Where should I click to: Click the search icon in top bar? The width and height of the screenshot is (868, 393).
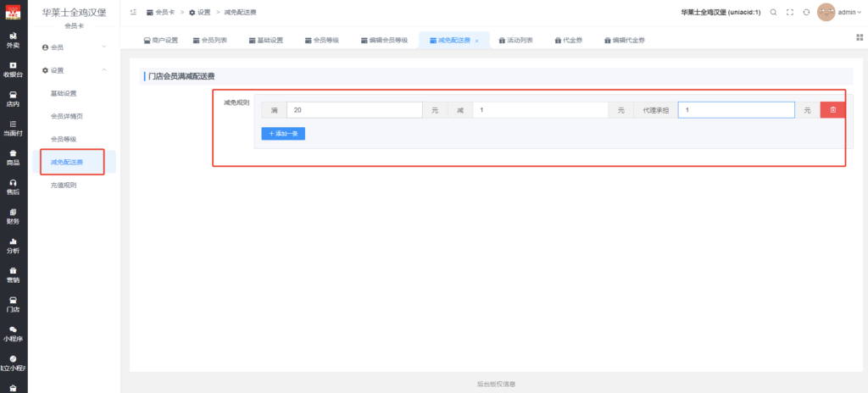coord(773,13)
